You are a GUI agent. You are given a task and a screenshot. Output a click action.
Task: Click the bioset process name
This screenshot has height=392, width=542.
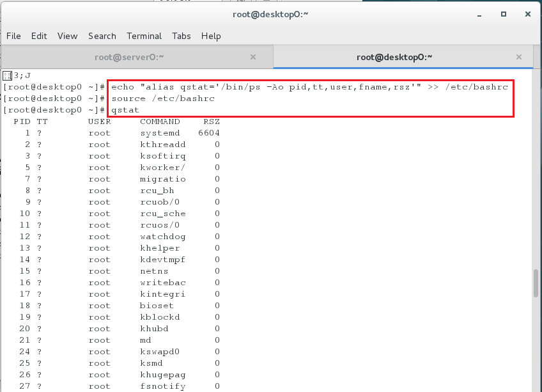pos(157,306)
